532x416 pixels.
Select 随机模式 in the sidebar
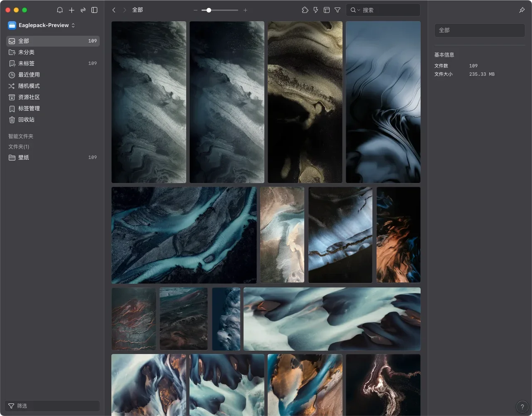pyautogui.click(x=29, y=86)
